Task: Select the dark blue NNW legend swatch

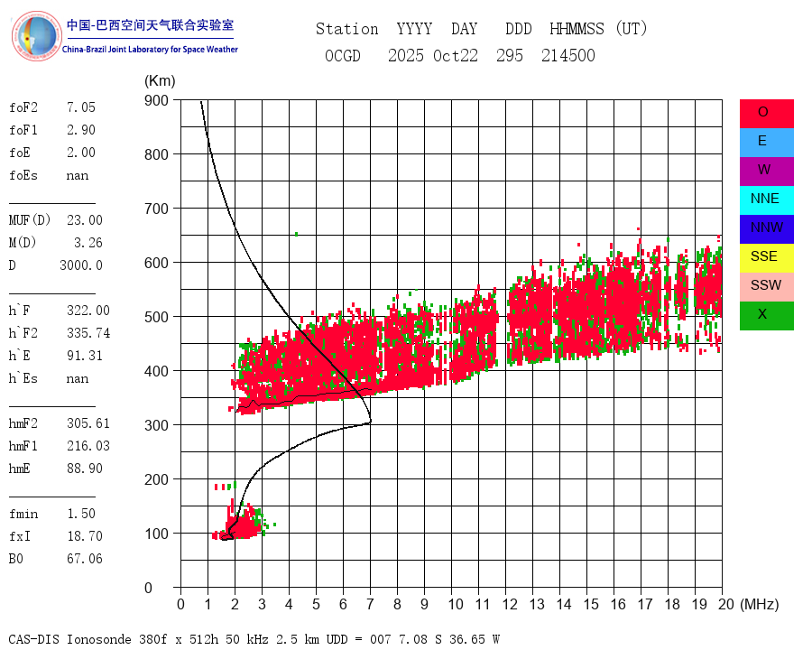Action: click(x=766, y=229)
